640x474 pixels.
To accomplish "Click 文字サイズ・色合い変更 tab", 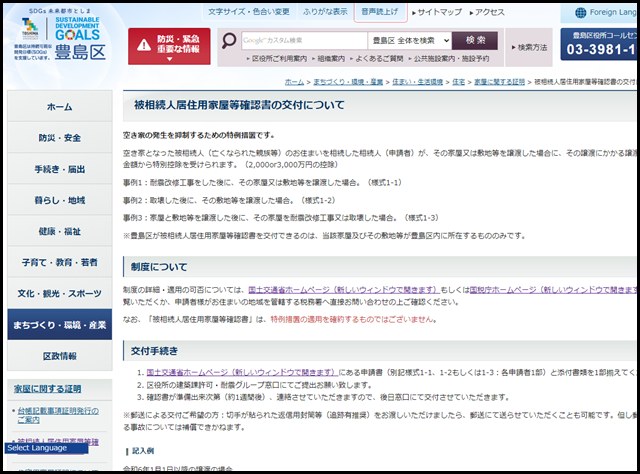I will 249,12.
